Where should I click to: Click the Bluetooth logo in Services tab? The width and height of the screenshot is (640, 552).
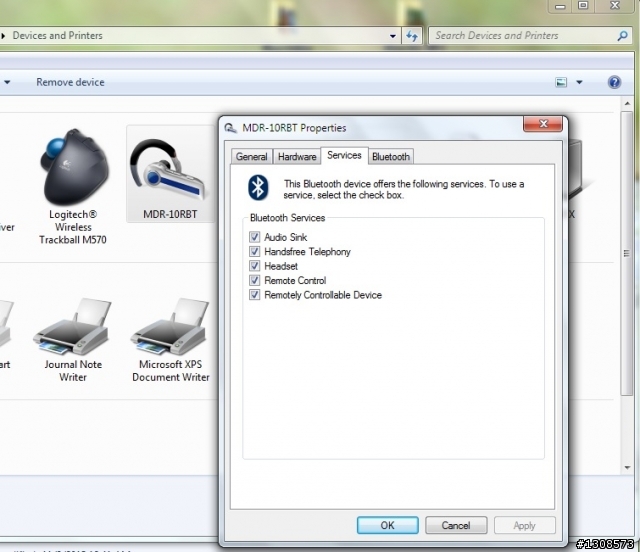click(x=258, y=187)
